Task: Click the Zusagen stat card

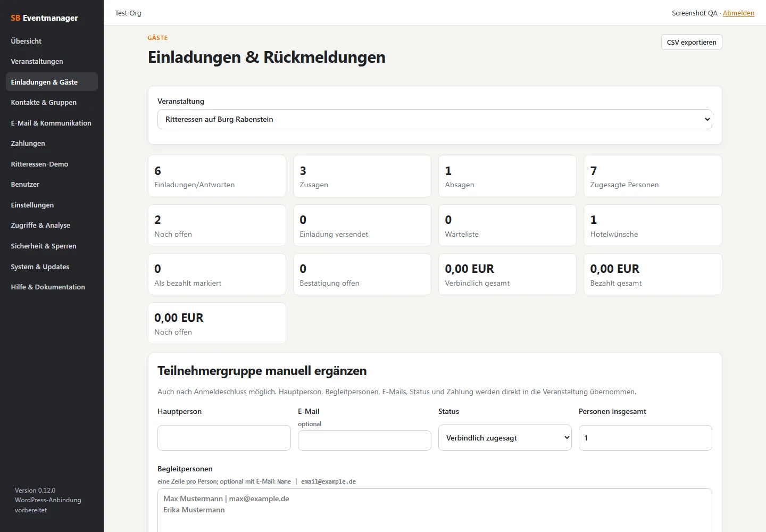Action: [x=362, y=176]
